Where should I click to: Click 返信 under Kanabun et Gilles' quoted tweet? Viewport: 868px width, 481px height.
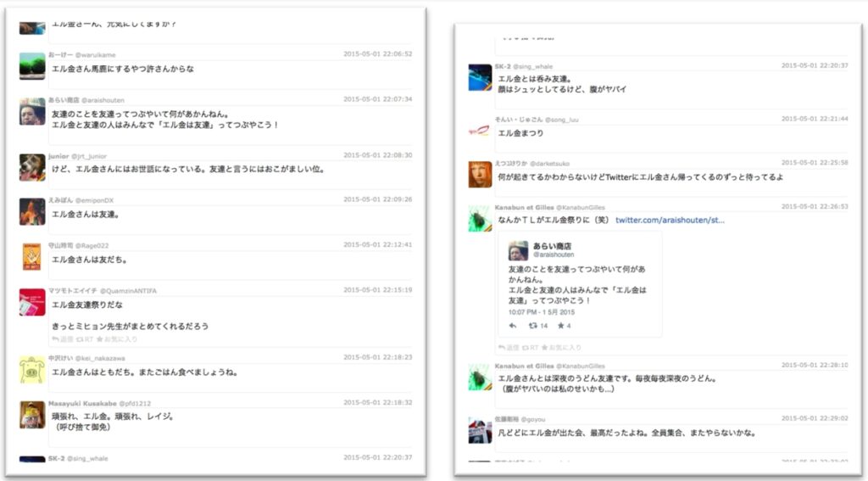click(x=507, y=348)
